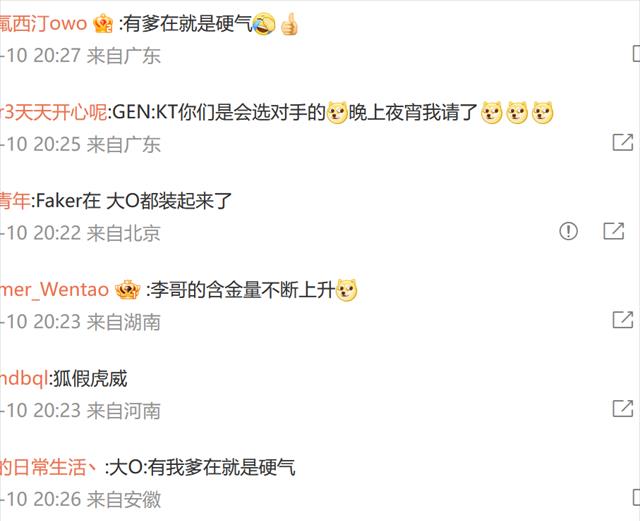Click thumbs-up emoji in first comment

click(289, 24)
